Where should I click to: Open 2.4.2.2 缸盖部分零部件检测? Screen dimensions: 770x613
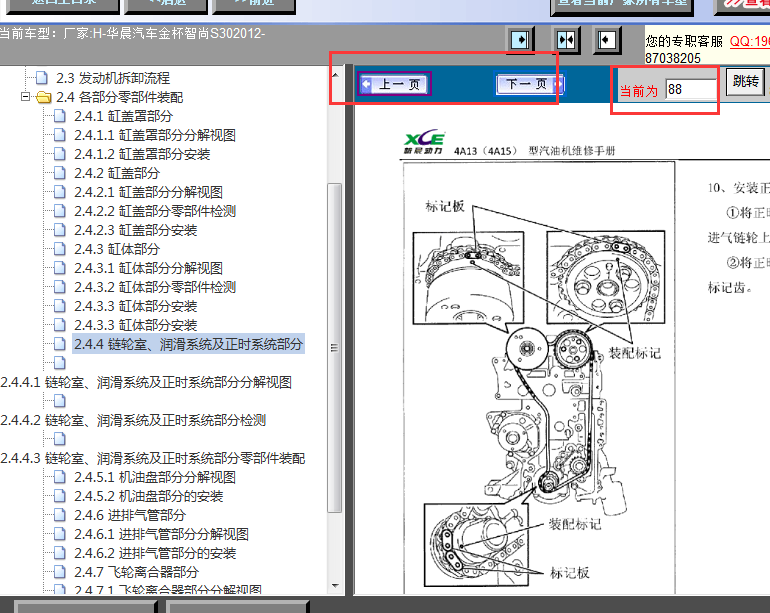(155, 211)
